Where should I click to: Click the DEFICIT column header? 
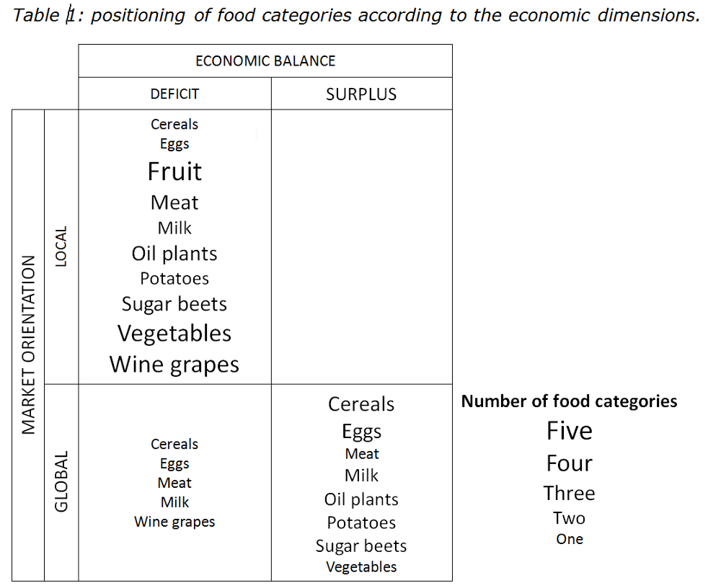tap(174, 94)
